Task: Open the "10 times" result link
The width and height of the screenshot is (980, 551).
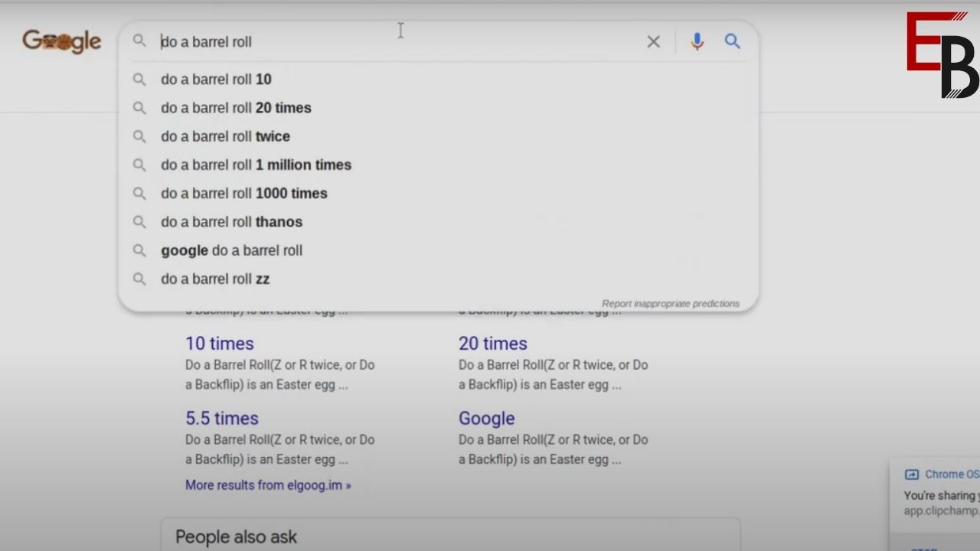Action: [220, 344]
